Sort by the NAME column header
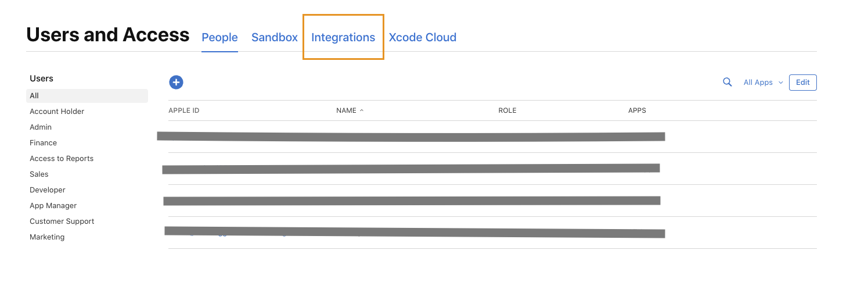Screen dimensions: 868x300 click(x=350, y=110)
